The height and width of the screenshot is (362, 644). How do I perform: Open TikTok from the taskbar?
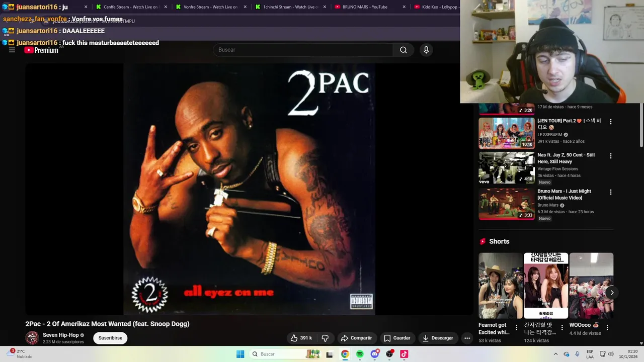[404, 354]
